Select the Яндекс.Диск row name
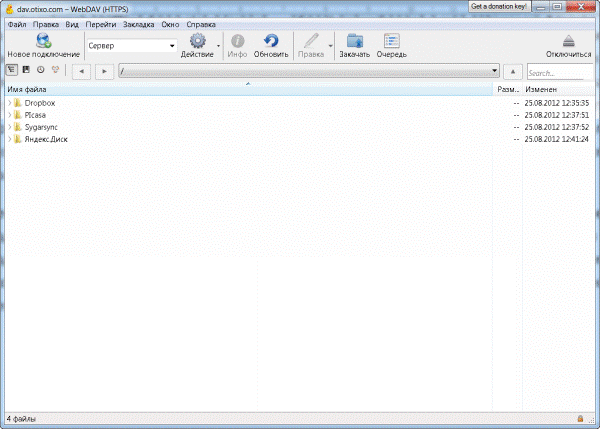600x429 pixels. click(46, 139)
